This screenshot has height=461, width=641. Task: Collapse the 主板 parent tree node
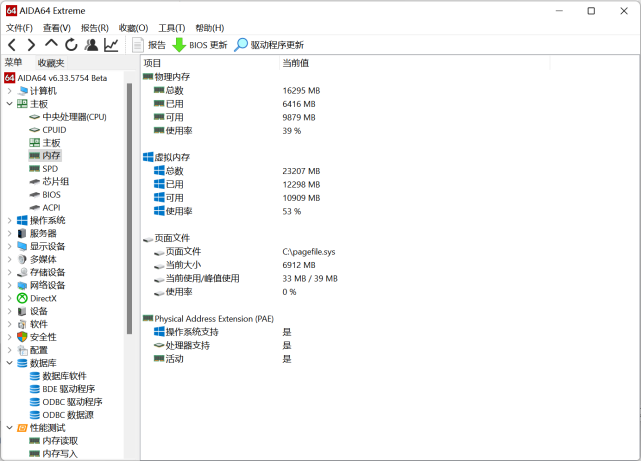point(9,104)
